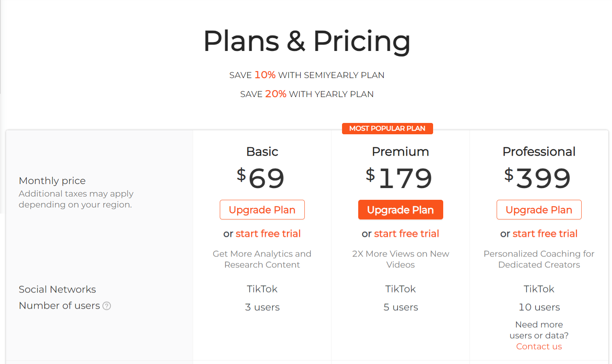Image resolution: width=612 pixels, height=364 pixels.
Task: Click the filled Upgrade Plan button for Premium
Action: pyautogui.click(x=400, y=210)
